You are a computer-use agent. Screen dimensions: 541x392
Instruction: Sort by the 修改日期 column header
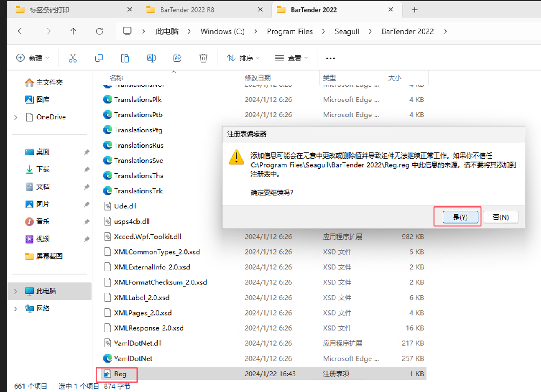(x=258, y=78)
